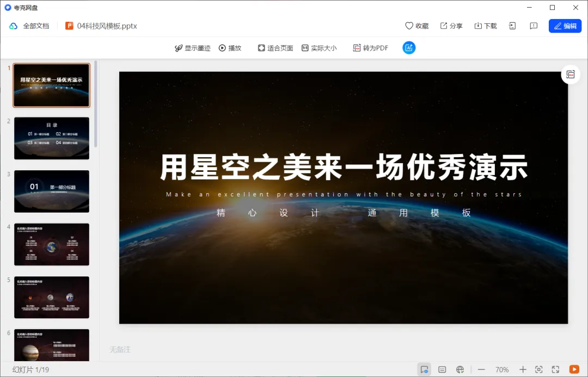Select slide 6 Jupiter thumbnail
Screen dimensions: 588x377
52,345
